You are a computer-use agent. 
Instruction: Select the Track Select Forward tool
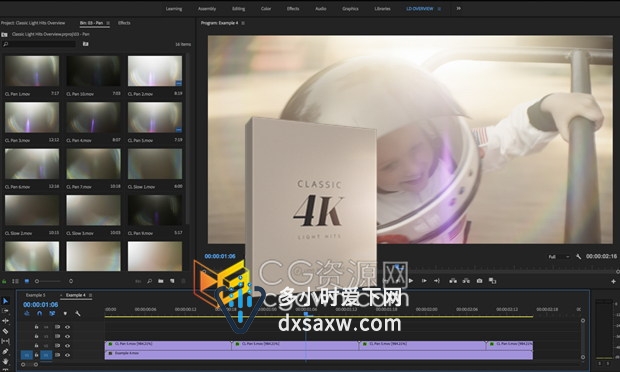click(6, 311)
